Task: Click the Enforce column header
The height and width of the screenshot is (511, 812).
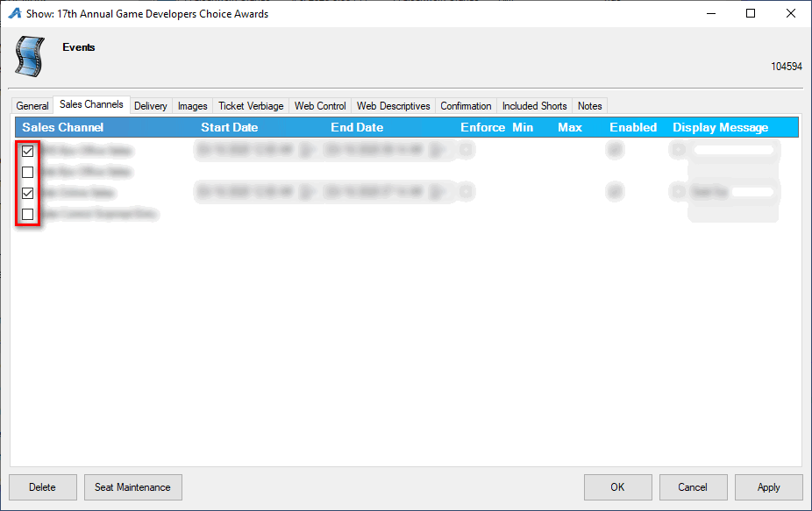Action: coord(482,127)
